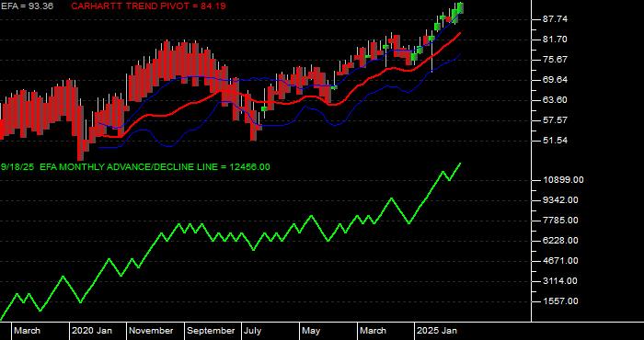Image resolution: width=644 pixels, height=340 pixels.
Task: Click the 6228.00 advance/decline axis value
Action: [560, 241]
